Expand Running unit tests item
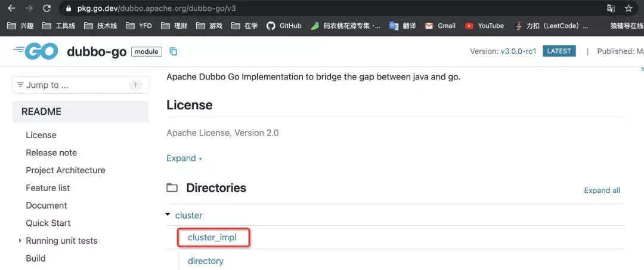This screenshot has height=270, width=644. click(x=20, y=241)
